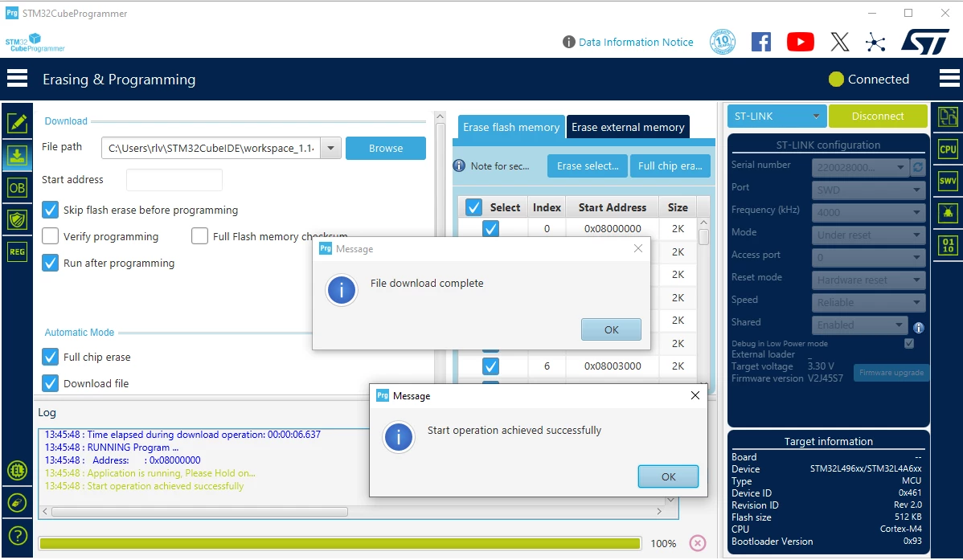Click the STM32CubeProgrammer logo
The width and height of the screenshot is (963, 560).
point(35,43)
